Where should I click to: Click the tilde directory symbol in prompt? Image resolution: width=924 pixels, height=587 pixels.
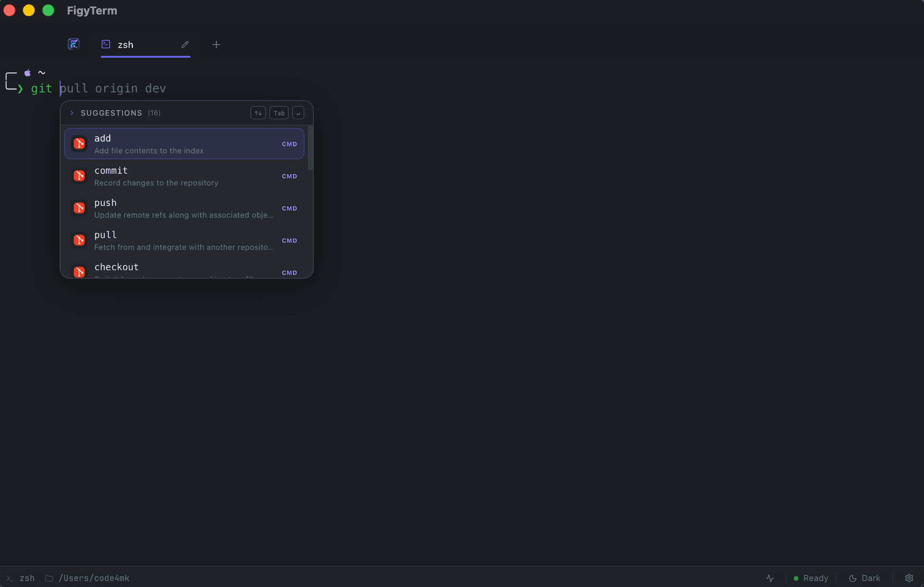(42, 73)
